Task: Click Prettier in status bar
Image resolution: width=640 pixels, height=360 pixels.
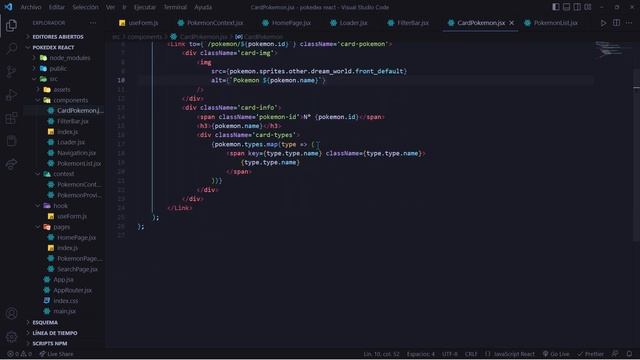Action: (x=590, y=354)
